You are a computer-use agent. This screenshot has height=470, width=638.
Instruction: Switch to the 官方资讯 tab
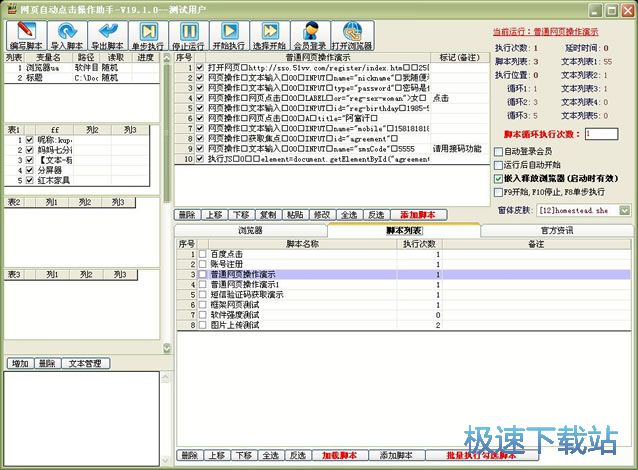tap(556, 230)
